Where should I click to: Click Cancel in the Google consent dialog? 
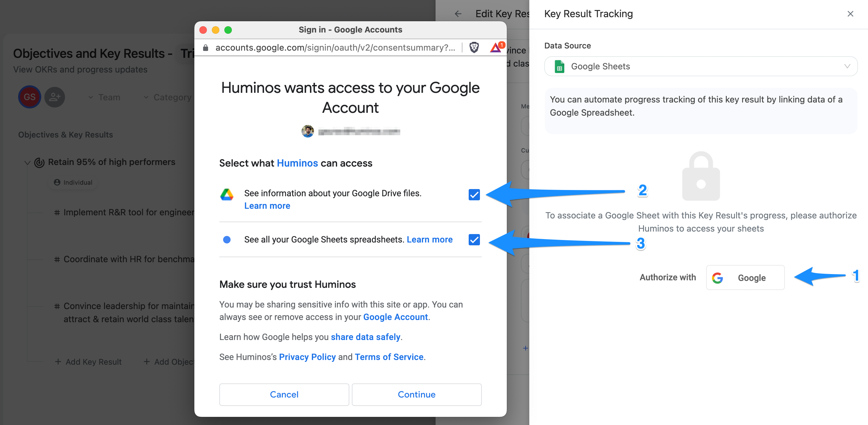pyautogui.click(x=284, y=395)
